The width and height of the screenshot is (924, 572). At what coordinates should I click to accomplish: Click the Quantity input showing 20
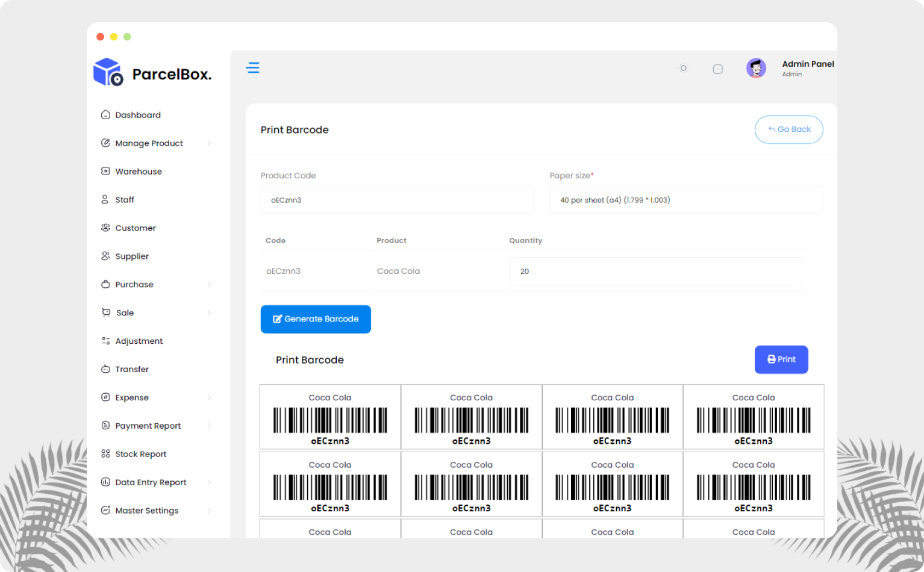tap(656, 271)
